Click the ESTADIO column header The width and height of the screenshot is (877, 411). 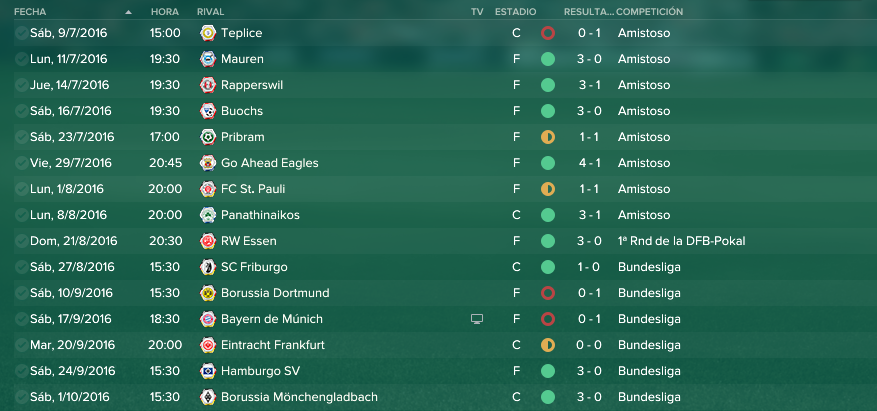pyautogui.click(x=515, y=12)
